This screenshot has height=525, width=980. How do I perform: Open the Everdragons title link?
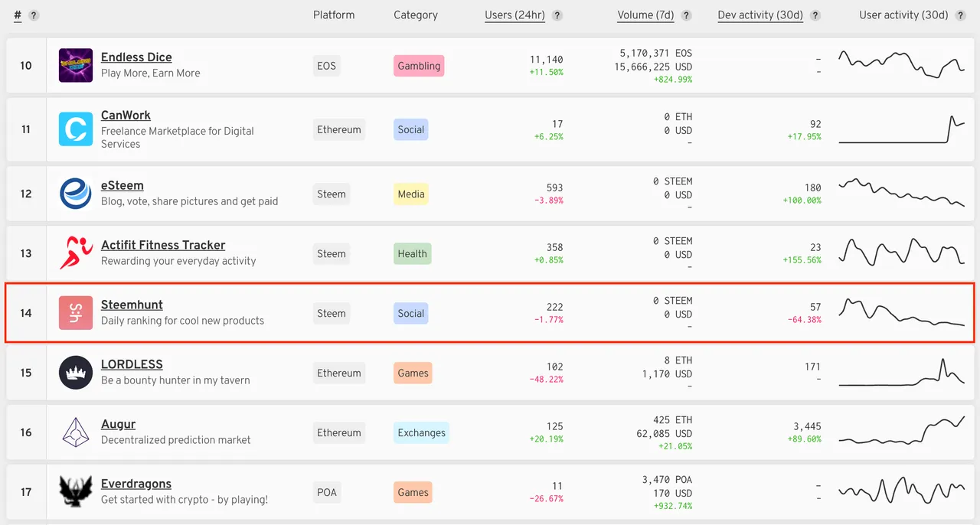tap(136, 484)
